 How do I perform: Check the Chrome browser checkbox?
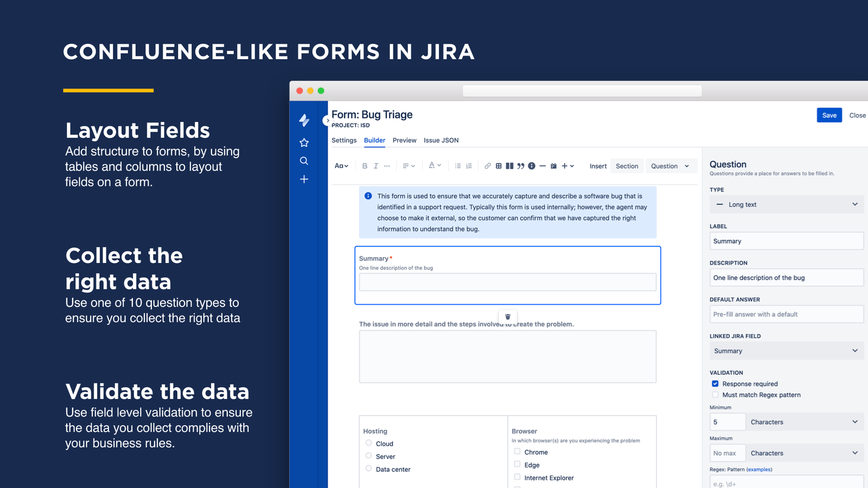517,451
